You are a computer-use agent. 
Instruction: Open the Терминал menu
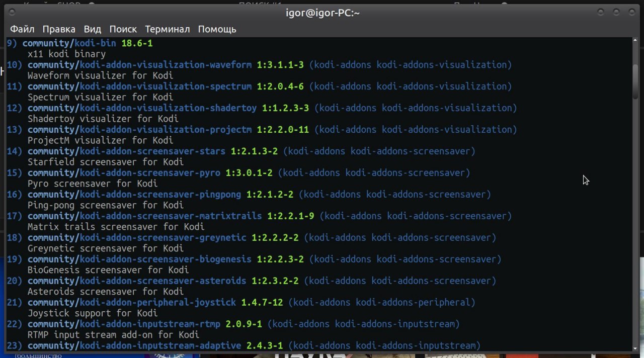[x=168, y=29]
